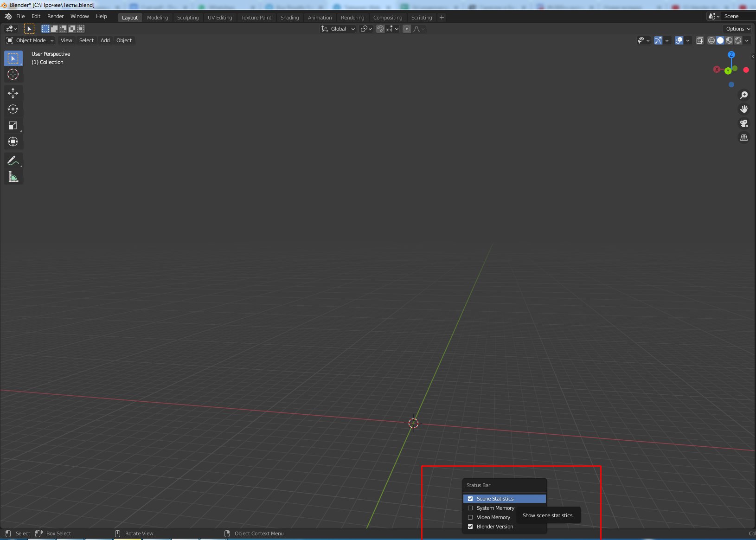Switch to rendered viewport shading
This screenshot has height=540, width=756.
click(x=738, y=40)
